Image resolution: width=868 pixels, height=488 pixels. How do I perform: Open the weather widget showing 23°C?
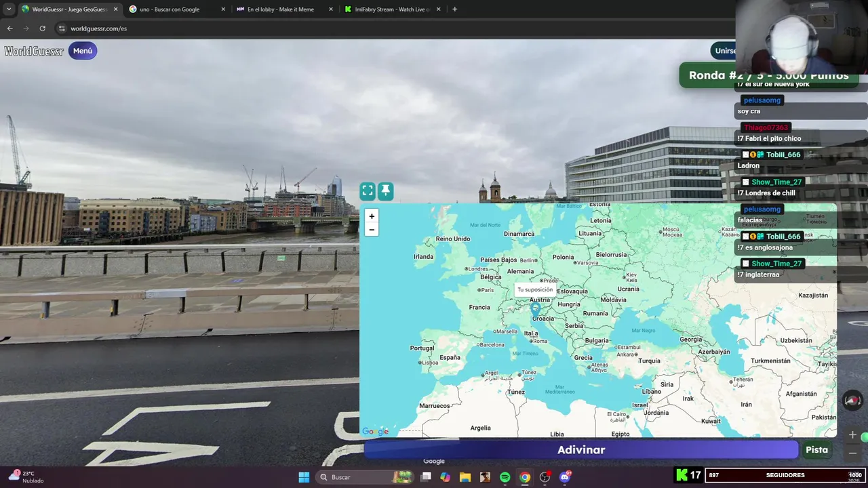click(26, 477)
